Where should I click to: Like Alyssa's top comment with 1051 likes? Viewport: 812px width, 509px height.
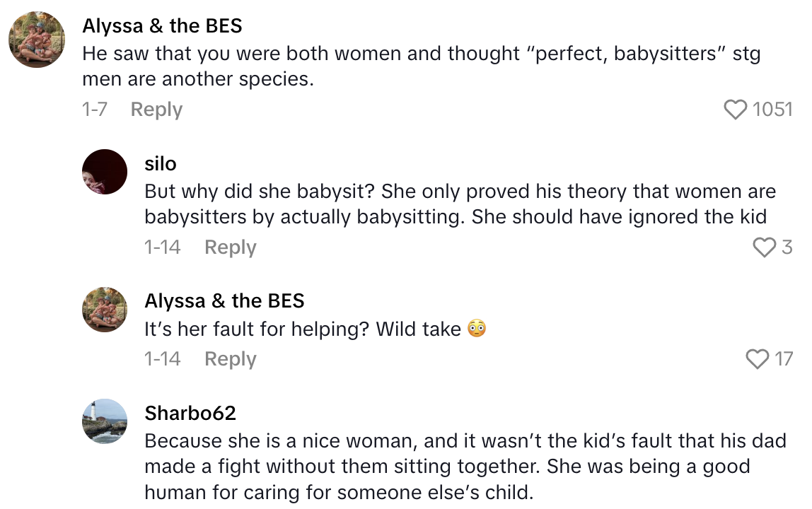point(736,110)
